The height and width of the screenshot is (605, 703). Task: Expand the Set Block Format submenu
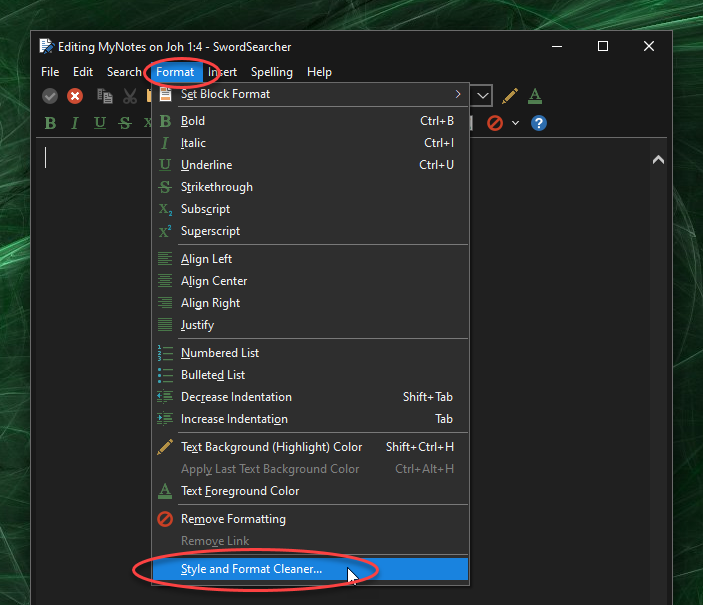coord(310,94)
